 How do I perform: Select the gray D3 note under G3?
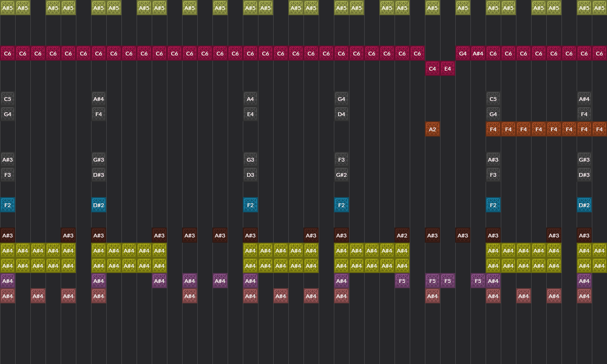click(x=250, y=174)
